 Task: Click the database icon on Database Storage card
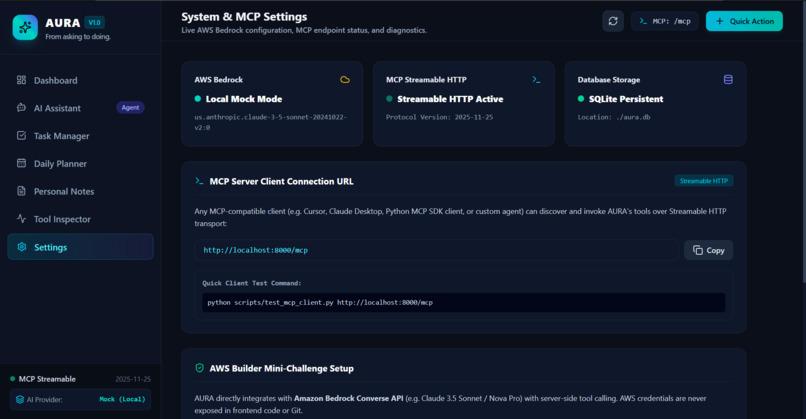tap(728, 80)
